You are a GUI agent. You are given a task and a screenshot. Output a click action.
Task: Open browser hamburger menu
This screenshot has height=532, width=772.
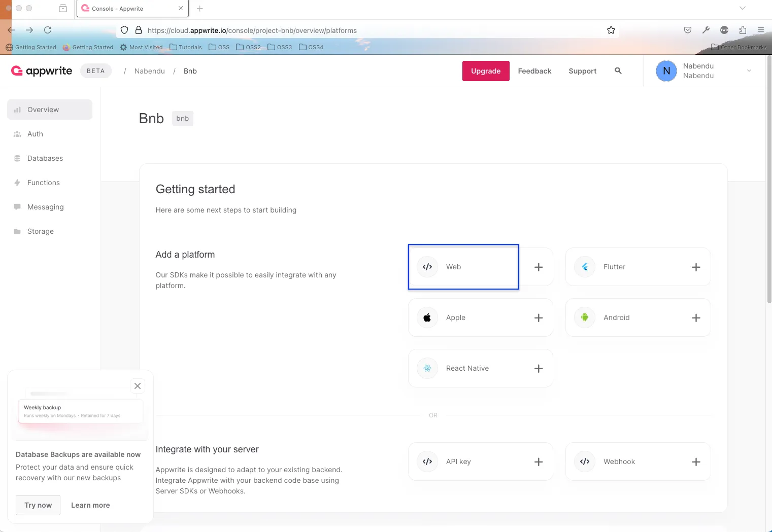pyautogui.click(x=761, y=30)
